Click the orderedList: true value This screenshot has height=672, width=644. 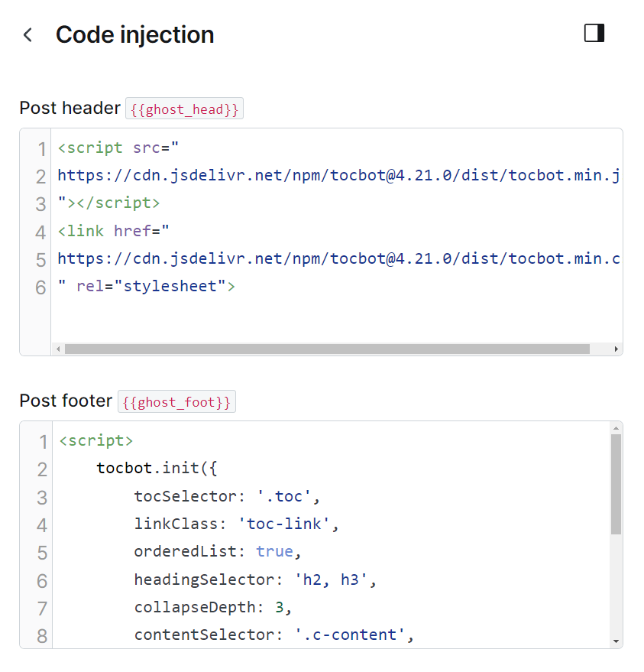274,551
